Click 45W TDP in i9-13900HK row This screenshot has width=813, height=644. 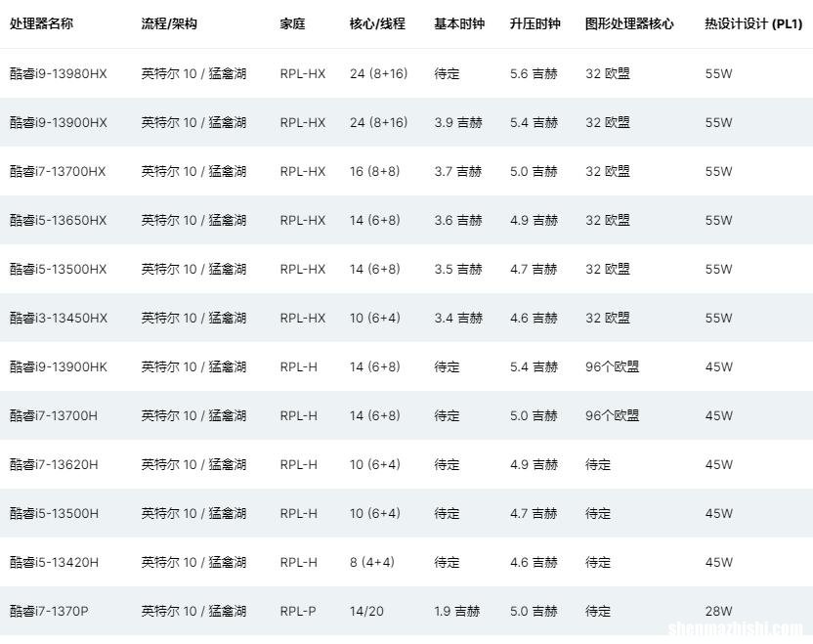point(718,366)
